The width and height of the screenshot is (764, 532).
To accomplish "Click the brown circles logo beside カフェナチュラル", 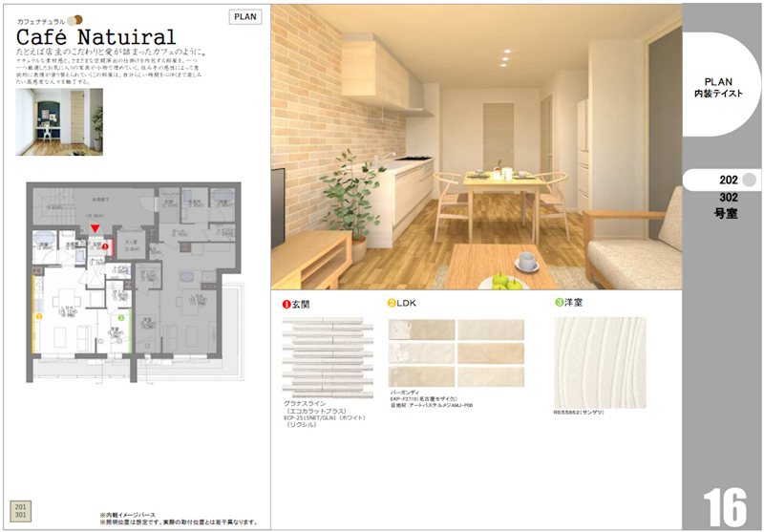I will tap(77, 19).
